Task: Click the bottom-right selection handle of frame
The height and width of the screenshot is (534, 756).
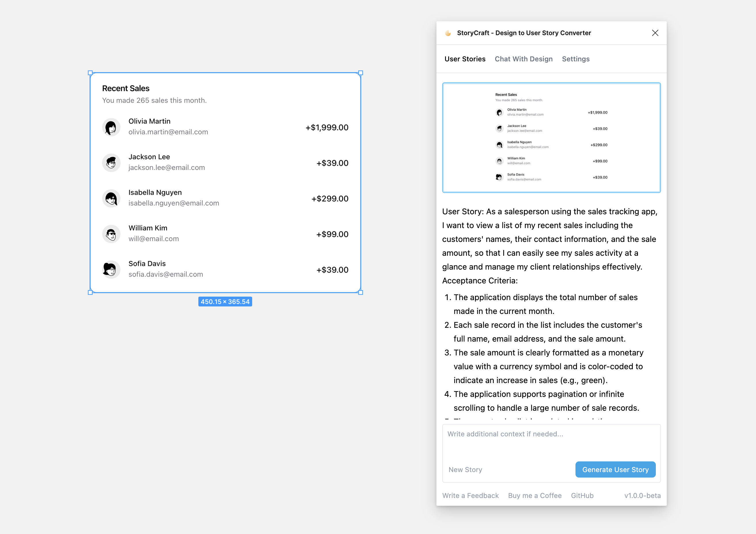Action: tap(360, 292)
